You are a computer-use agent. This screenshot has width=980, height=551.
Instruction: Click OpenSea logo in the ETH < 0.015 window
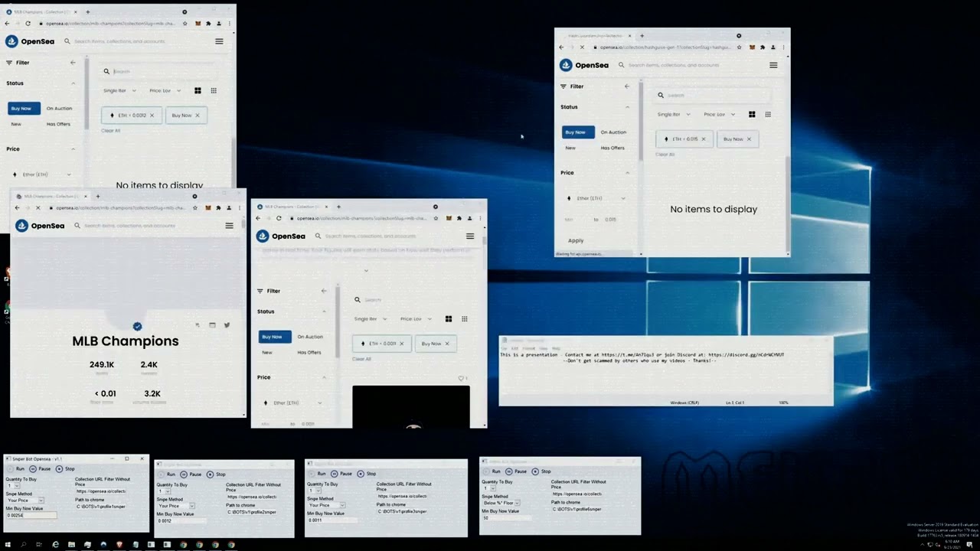tap(584, 65)
